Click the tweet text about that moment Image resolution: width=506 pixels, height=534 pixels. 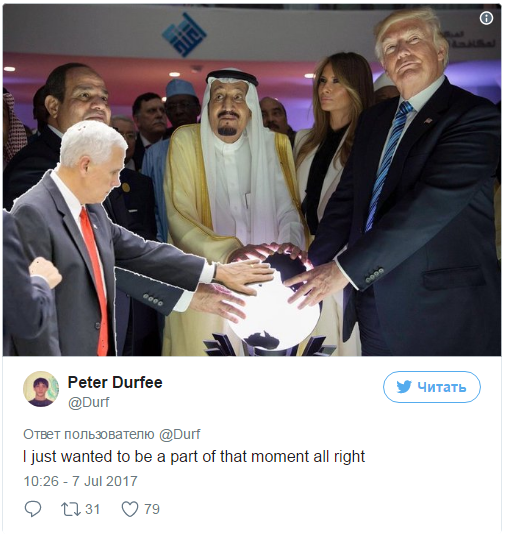click(x=194, y=457)
